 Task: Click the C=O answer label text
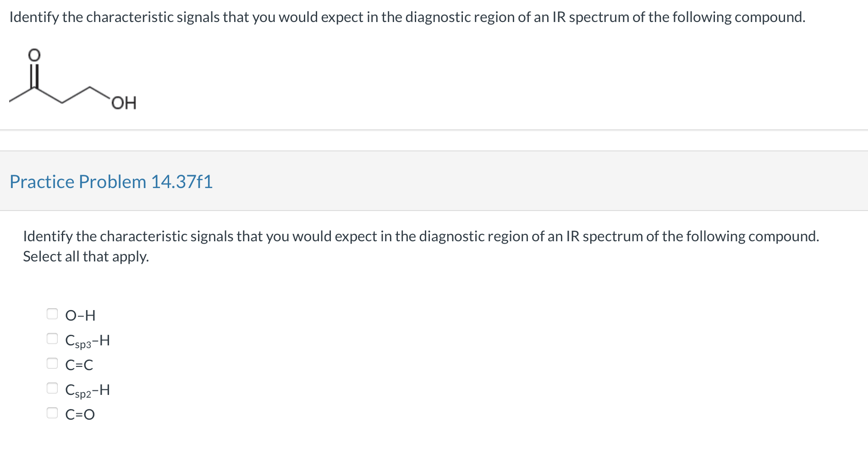pyautogui.click(x=79, y=414)
